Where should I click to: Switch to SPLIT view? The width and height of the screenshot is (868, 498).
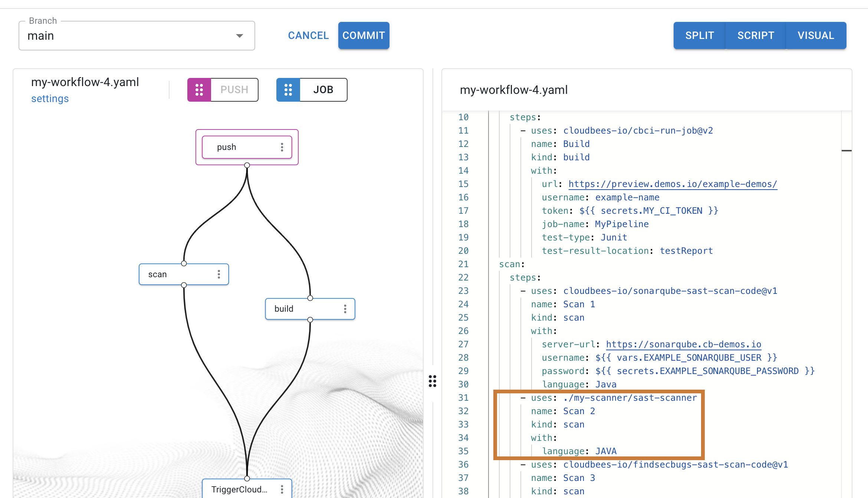[699, 36]
